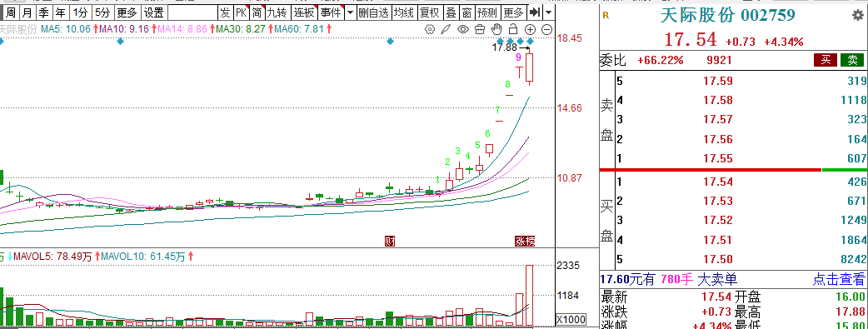Click the tallest red volume bar
The image size is (868, 329).
click(x=529, y=295)
